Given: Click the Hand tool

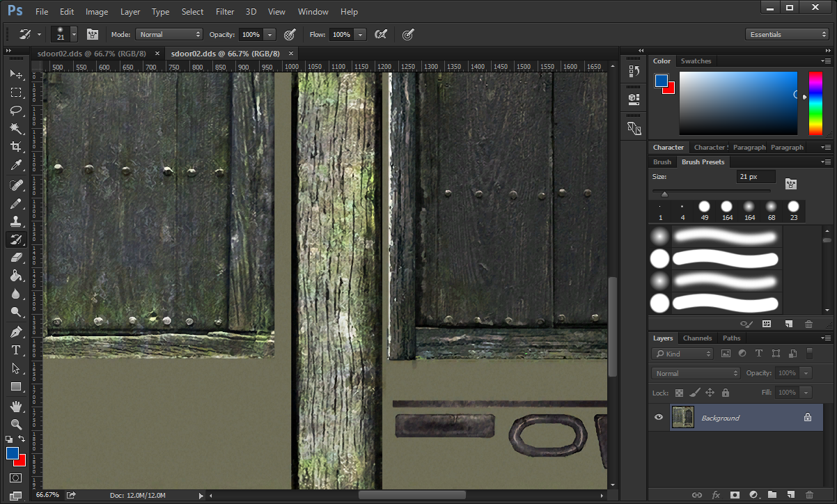Looking at the screenshot, I should pos(16,406).
